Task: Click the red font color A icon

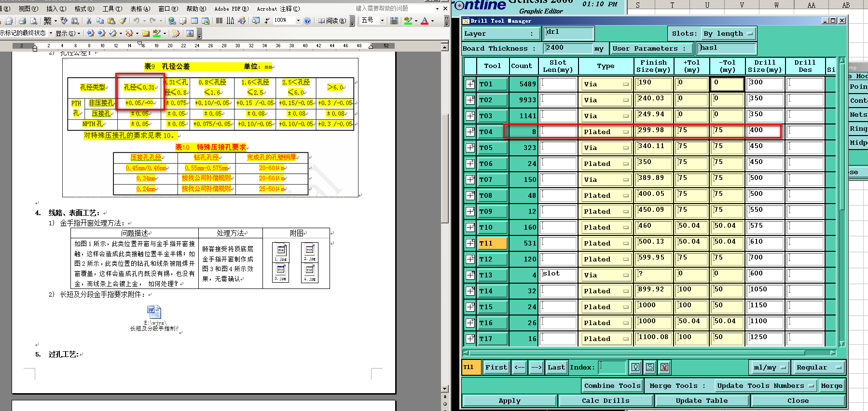Action: click(x=425, y=21)
